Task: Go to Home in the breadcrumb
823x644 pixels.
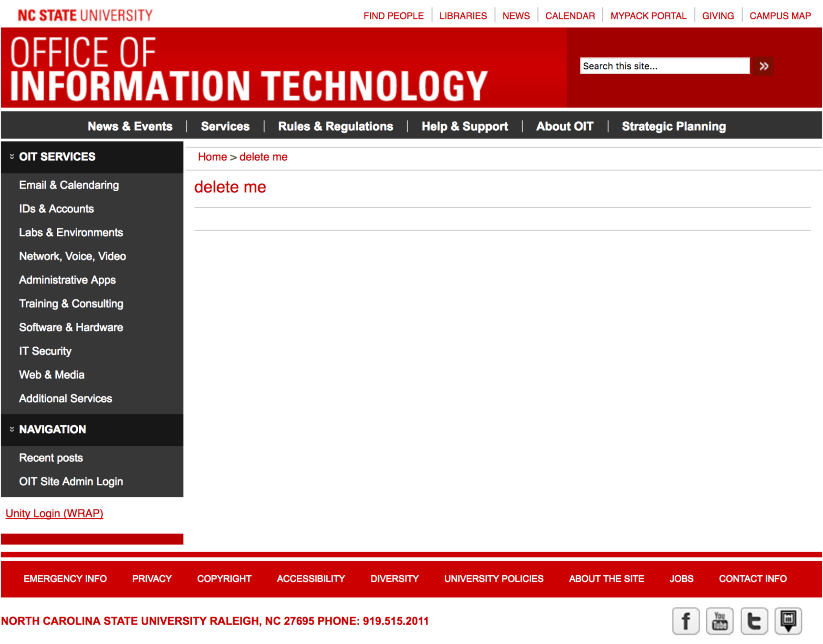Action: point(212,157)
